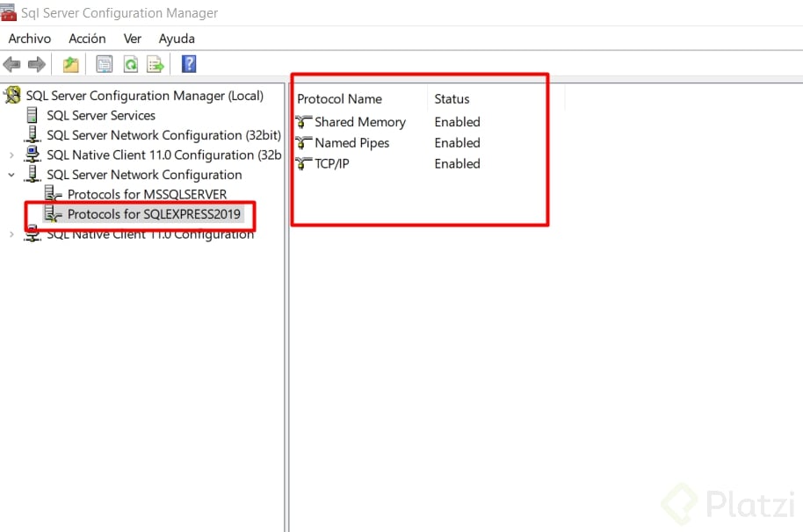803x532 pixels.
Task: Select Protocols for MSSQLSERVER
Action: (x=147, y=194)
